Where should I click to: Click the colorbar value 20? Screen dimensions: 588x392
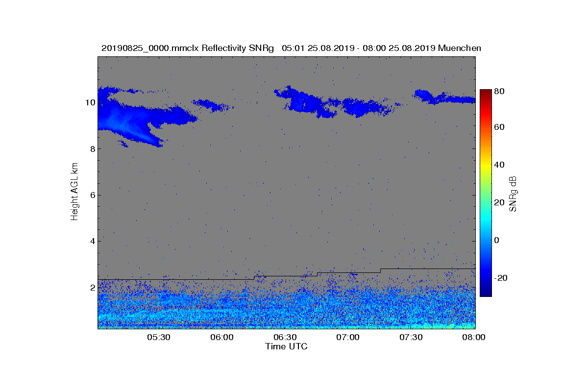pyautogui.click(x=500, y=202)
